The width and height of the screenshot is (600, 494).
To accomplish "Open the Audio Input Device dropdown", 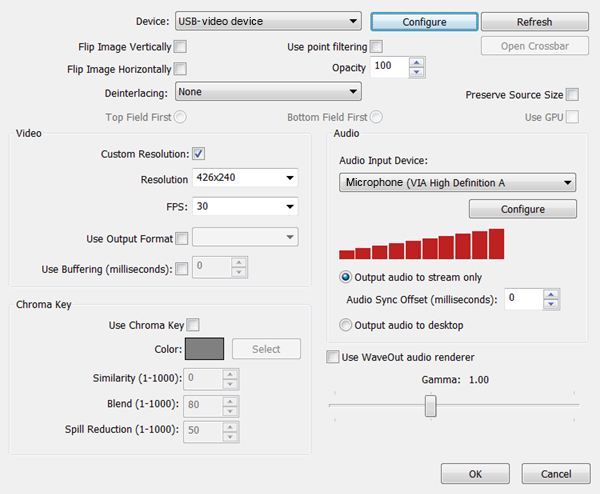I will [x=457, y=183].
